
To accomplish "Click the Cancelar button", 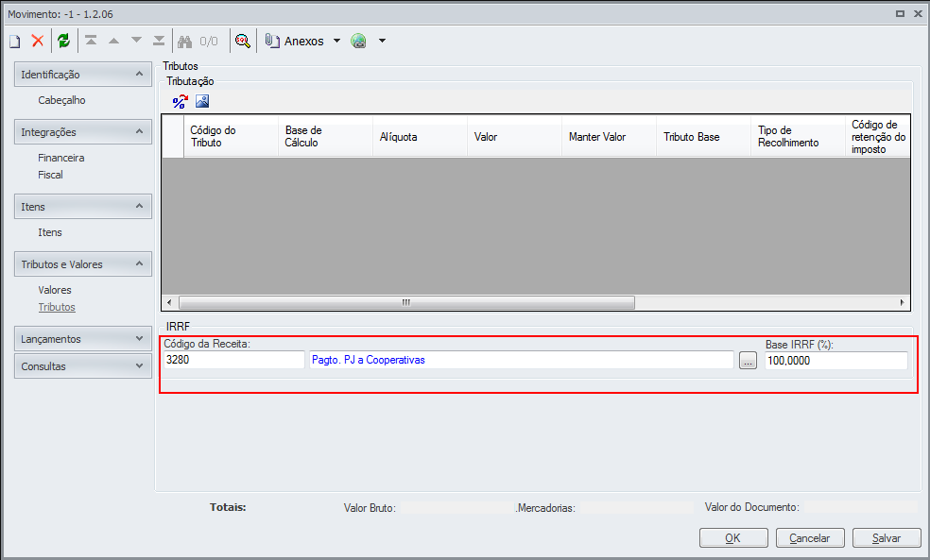I will (810, 538).
